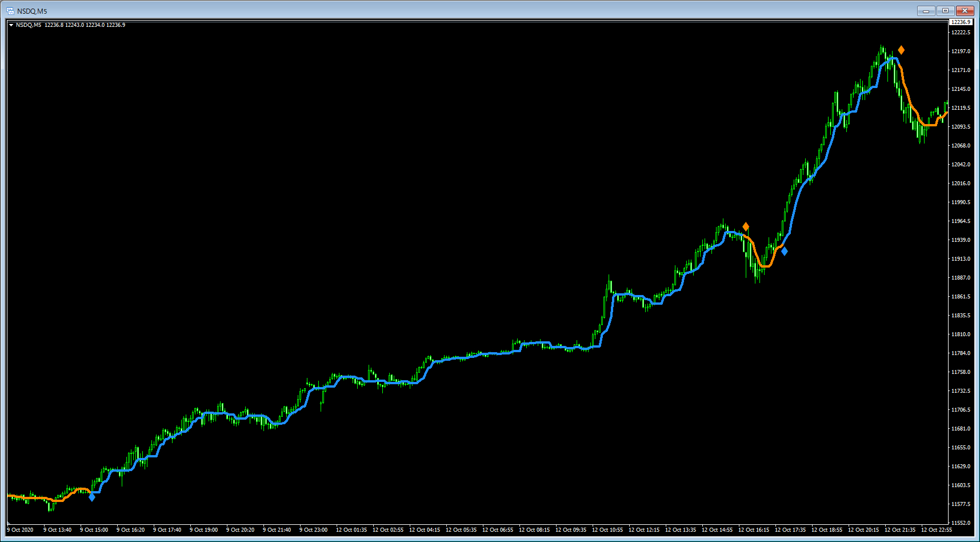Click the NSDQ,M5 chart window icon
Screen dimensions: 980x542
pyautogui.click(x=10, y=11)
